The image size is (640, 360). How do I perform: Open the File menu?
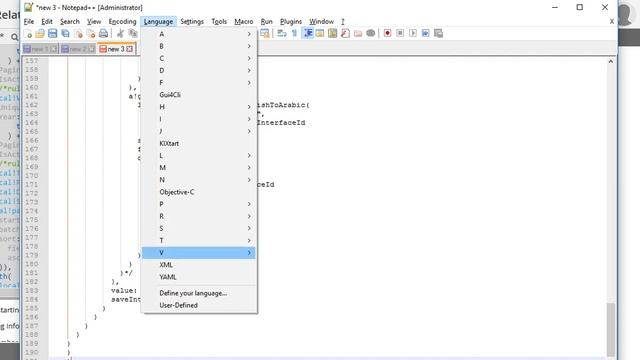click(29, 22)
